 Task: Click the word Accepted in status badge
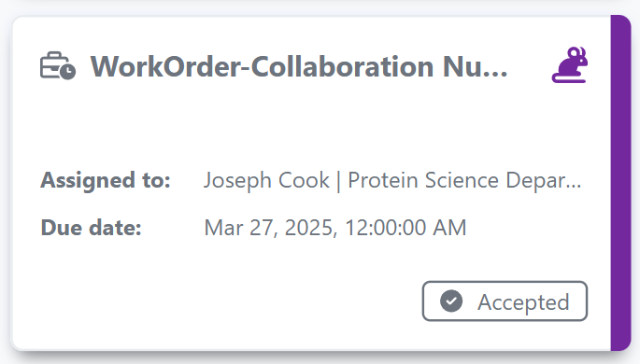(x=523, y=302)
